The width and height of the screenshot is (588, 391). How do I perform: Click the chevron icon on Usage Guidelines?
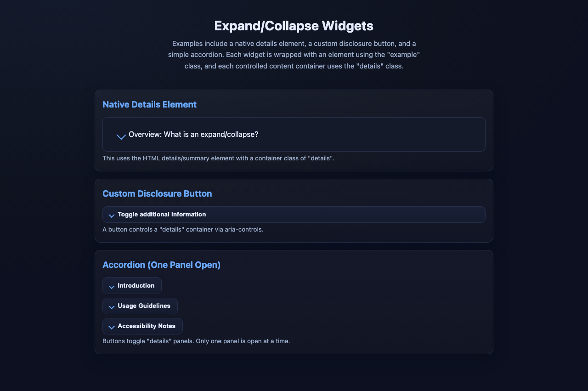click(x=111, y=306)
